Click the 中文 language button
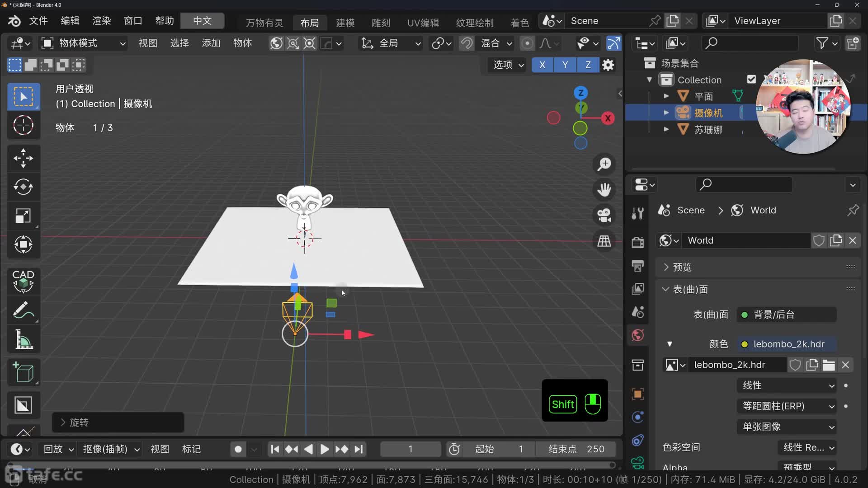The height and width of the screenshot is (488, 868). click(202, 21)
